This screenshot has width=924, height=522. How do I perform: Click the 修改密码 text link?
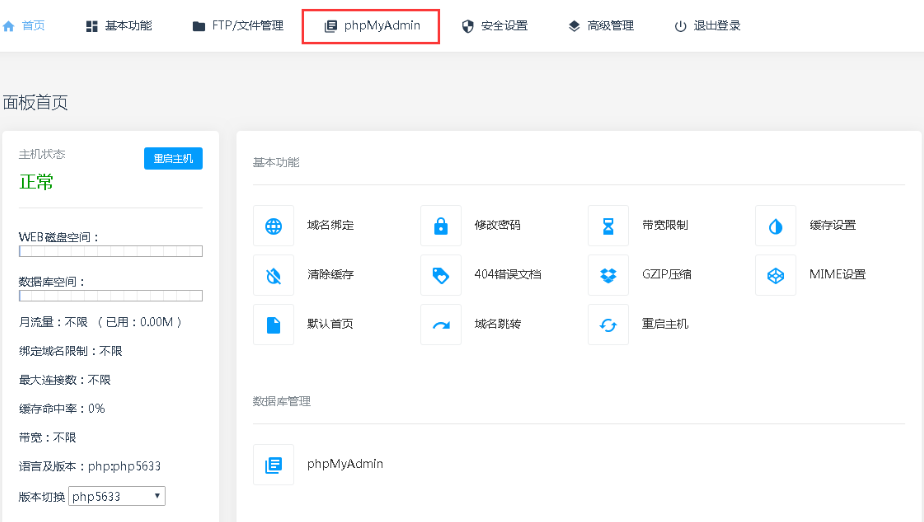point(497,225)
